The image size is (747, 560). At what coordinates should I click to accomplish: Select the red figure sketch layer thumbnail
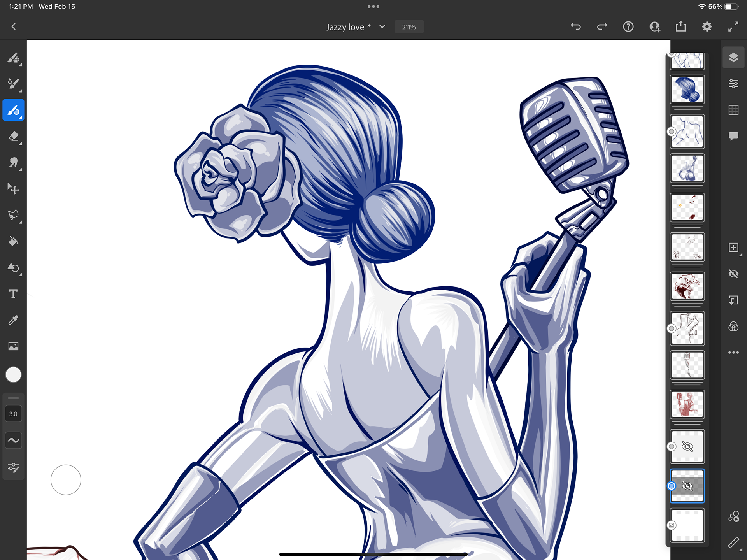point(687,404)
